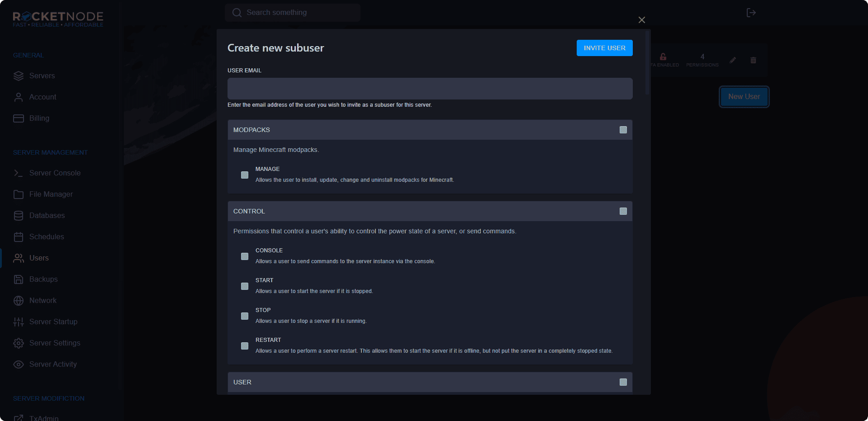This screenshot has height=421, width=868.
Task: Check the Restart permission checkbox
Action: pyautogui.click(x=245, y=346)
